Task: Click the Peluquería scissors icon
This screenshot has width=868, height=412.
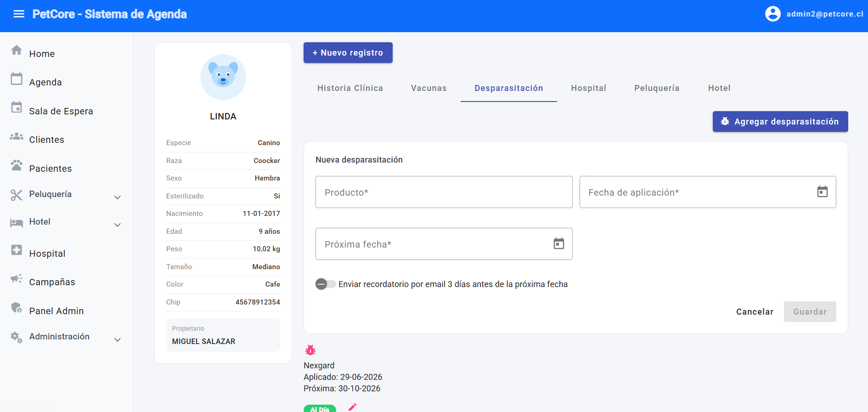Action: pyautogui.click(x=17, y=195)
